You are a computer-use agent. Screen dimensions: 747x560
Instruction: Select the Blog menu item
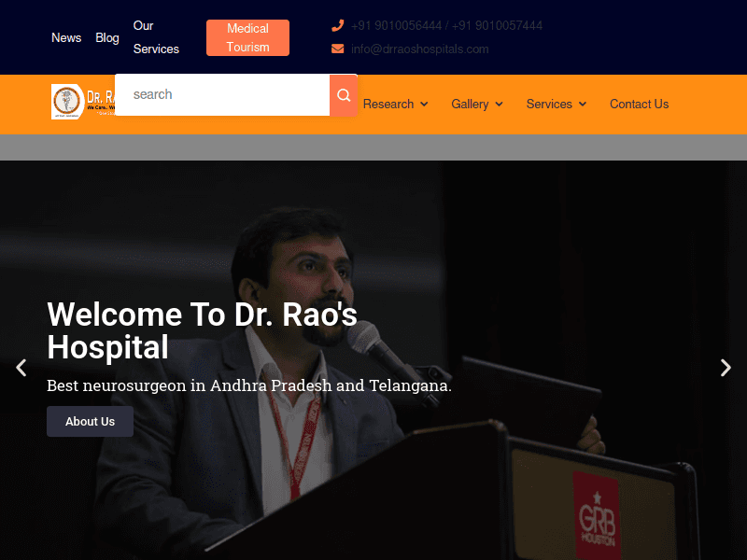point(106,37)
